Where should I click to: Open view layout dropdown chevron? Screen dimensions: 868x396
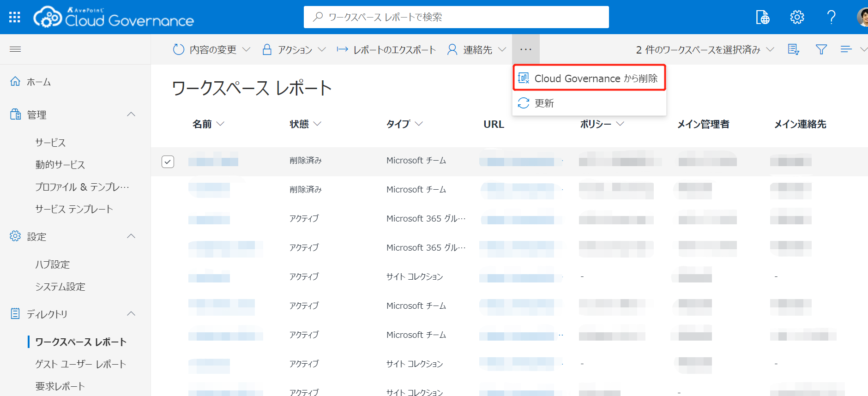863,49
